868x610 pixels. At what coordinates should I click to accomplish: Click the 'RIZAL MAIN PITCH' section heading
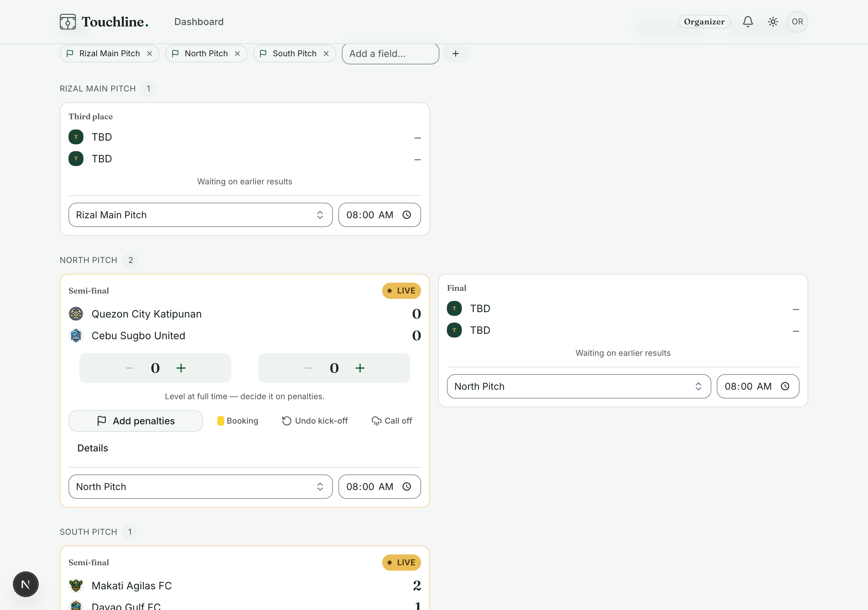98,88
